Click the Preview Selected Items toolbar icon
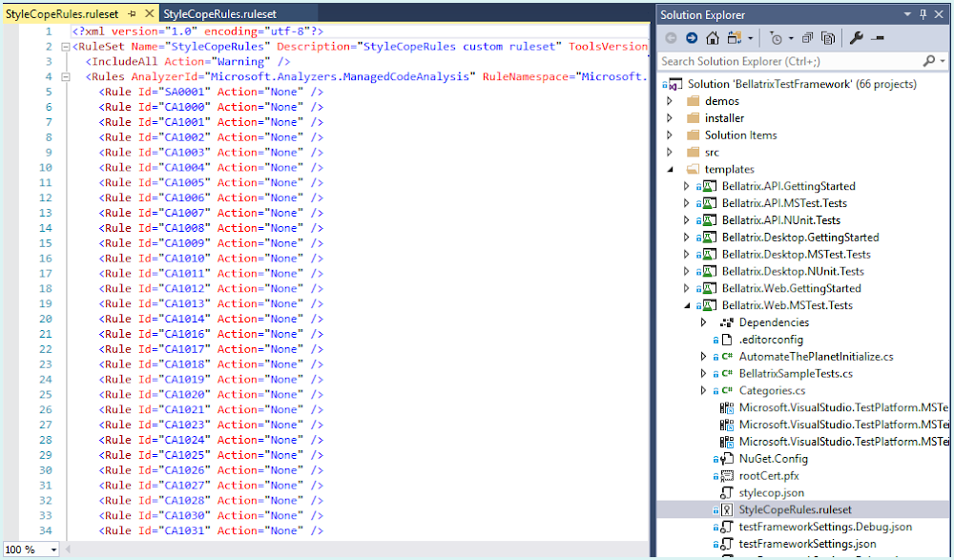This screenshot has width=954, height=560. click(878, 38)
